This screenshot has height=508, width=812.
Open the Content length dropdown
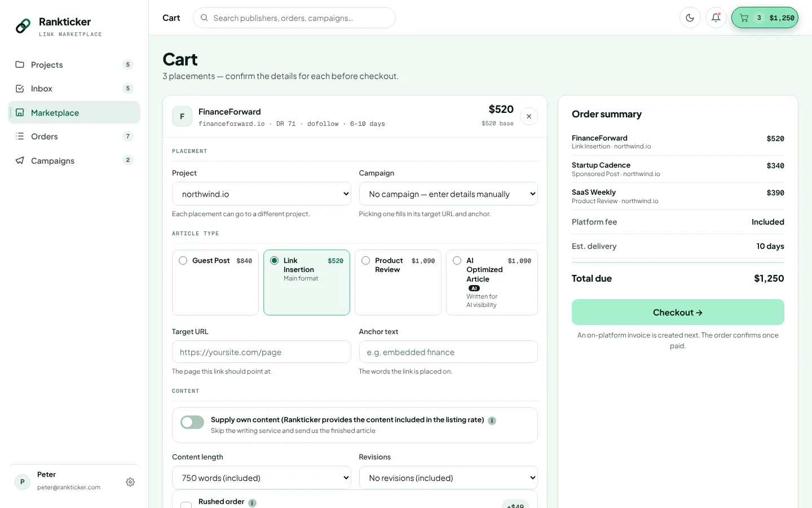(x=262, y=478)
